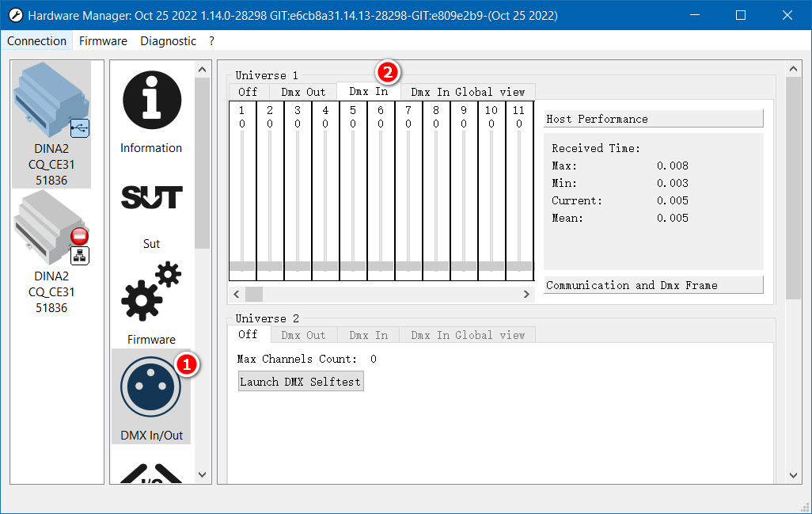
Task: Open the question mark help menu
Action: pos(211,41)
